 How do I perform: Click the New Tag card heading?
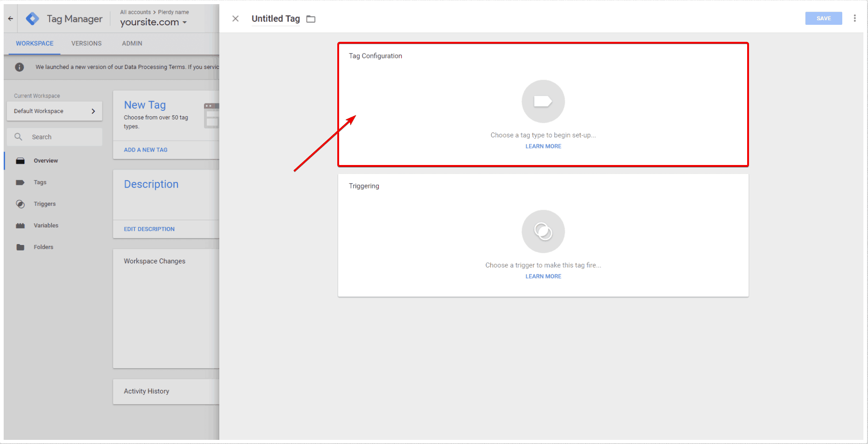tap(145, 105)
